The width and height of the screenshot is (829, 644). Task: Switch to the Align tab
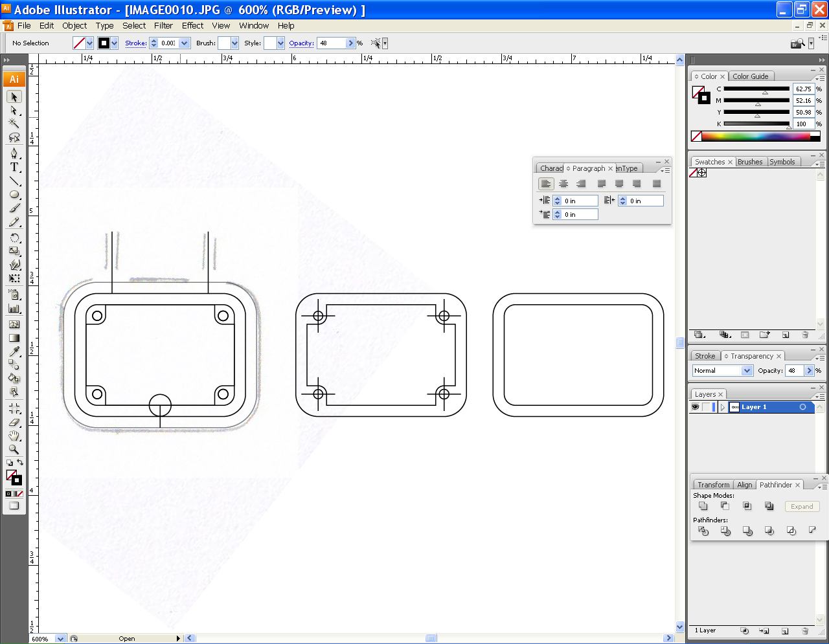(x=744, y=485)
